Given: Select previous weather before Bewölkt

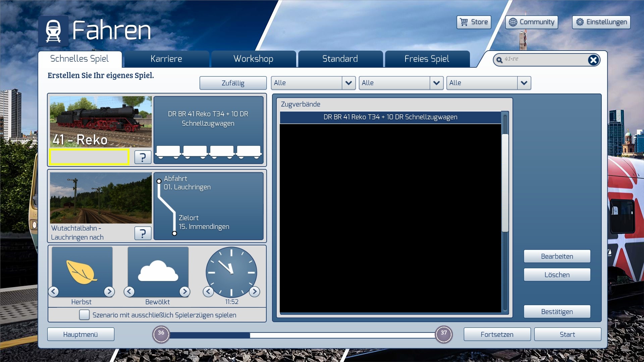Looking at the screenshot, I should coord(129,292).
